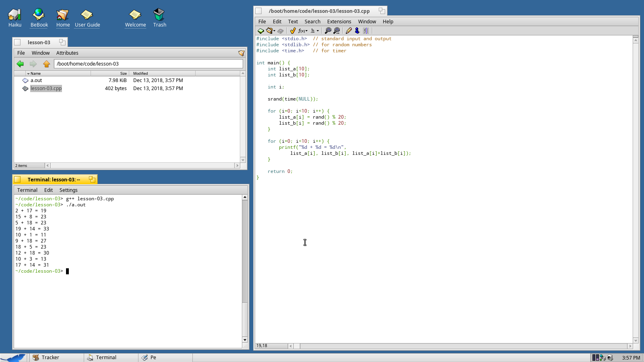Image resolution: width=644 pixels, height=362 pixels.
Task: Open the Window menu in Pe editor
Action: 367,22
